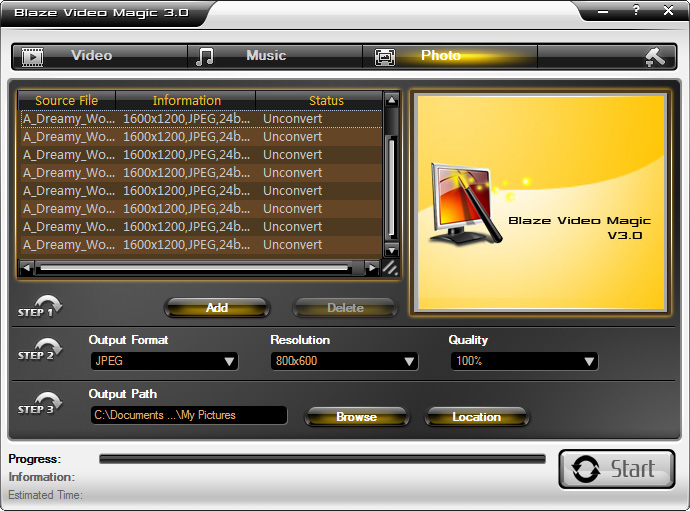This screenshot has width=690, height=511.
Task: Open settings via the hammer icon
Action: [655, 57]
